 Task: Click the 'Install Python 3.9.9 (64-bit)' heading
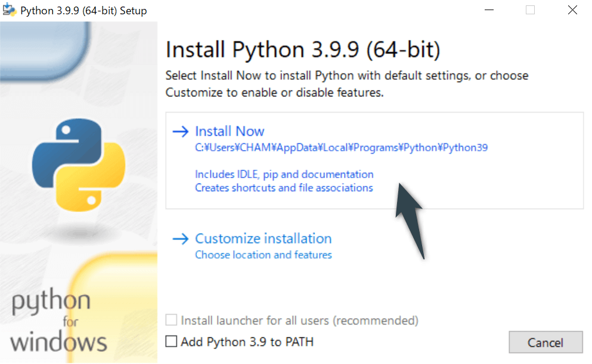(302, 51)
